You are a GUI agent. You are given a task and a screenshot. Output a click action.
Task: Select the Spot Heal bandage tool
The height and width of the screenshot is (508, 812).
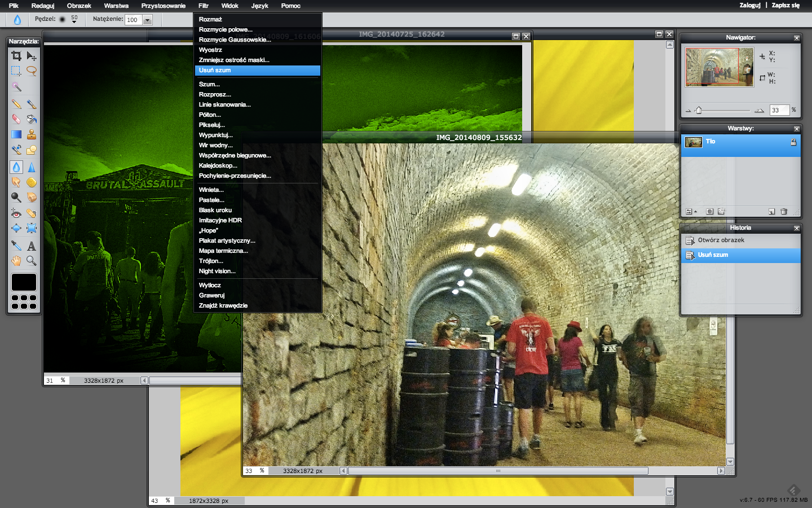click(x=32, y=213)
